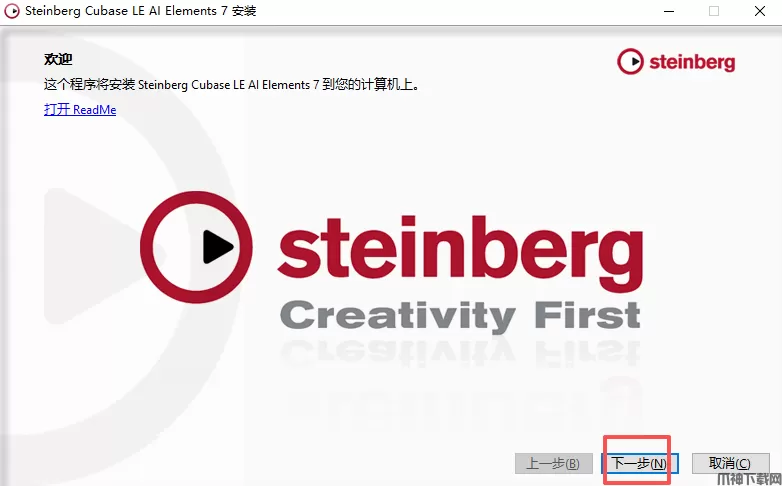Screen dimensions: 782x486
Task: Click the small red steinberg wordmark
Action: click(x=692, y=62)
